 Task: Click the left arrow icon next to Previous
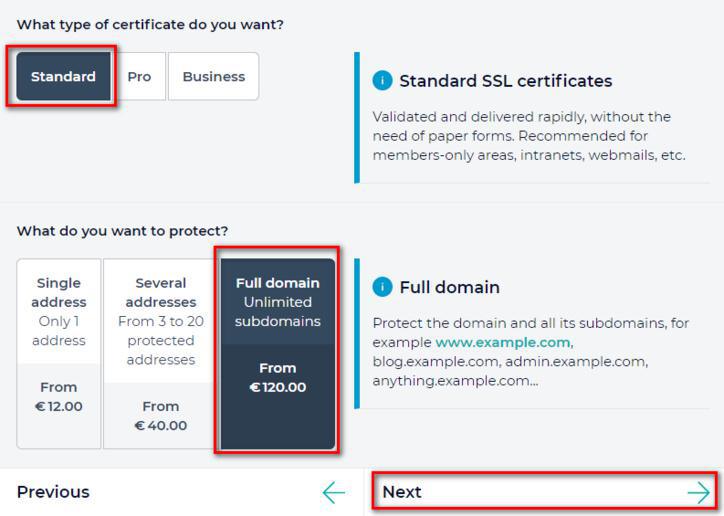(334, 492)
